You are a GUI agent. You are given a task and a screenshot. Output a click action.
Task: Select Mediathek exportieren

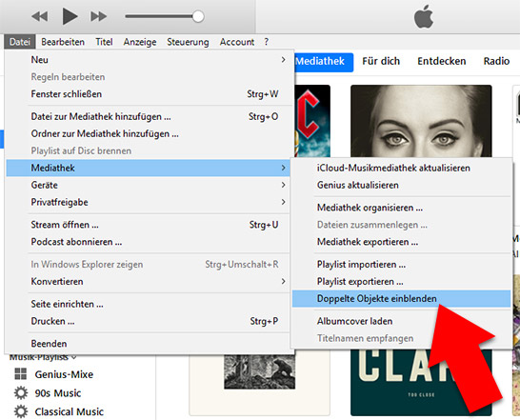401,242
